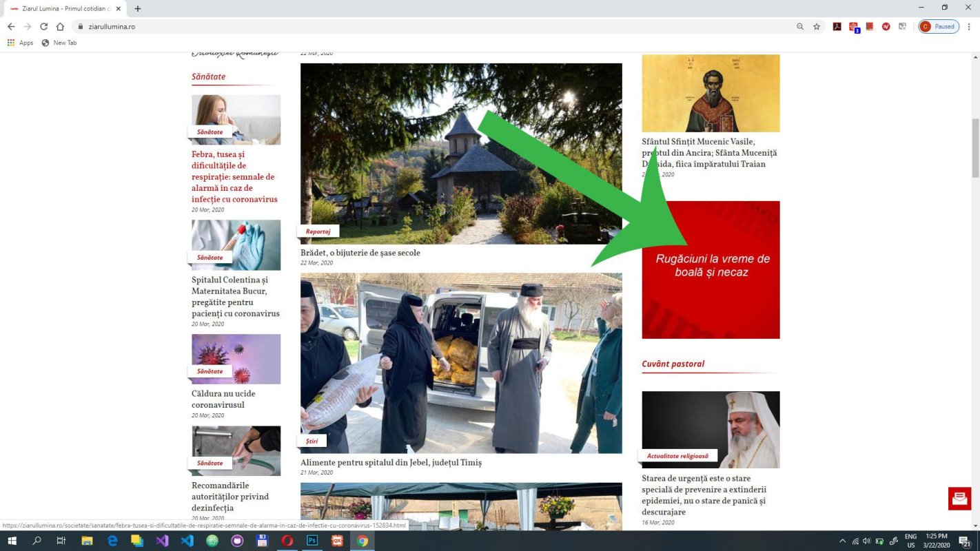Click red banner 'Rugăciuni la vreme de boală'
This screenshot has height=551, width=980.
pos(711,270)
